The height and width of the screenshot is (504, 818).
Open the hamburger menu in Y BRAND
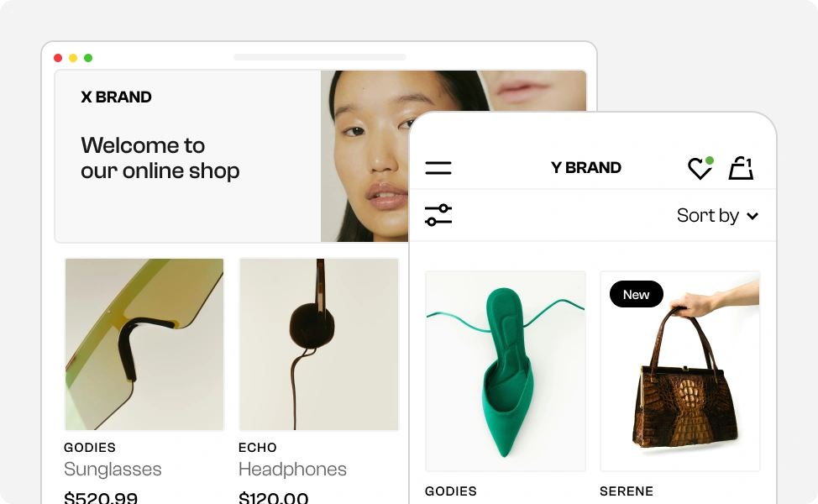[x=438, y=168]
